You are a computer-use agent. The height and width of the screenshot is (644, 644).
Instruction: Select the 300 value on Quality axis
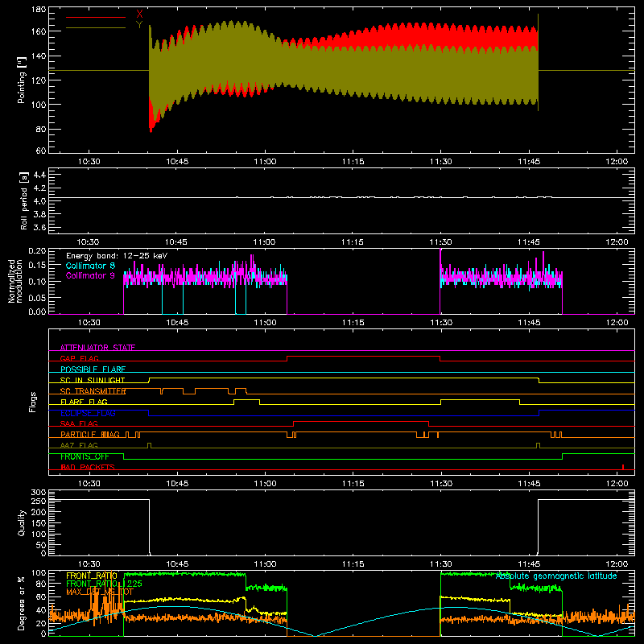pyautogui.click(x=39, y=493)
